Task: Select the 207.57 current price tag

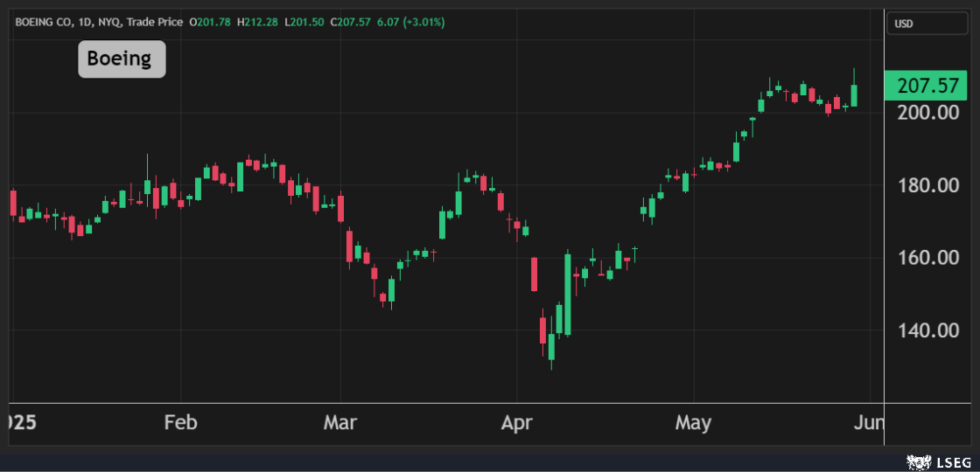Action: tap(927, 86)
